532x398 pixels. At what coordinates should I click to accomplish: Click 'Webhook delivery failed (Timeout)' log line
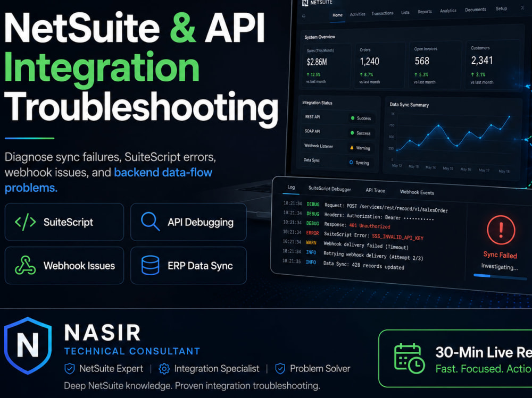366,245
